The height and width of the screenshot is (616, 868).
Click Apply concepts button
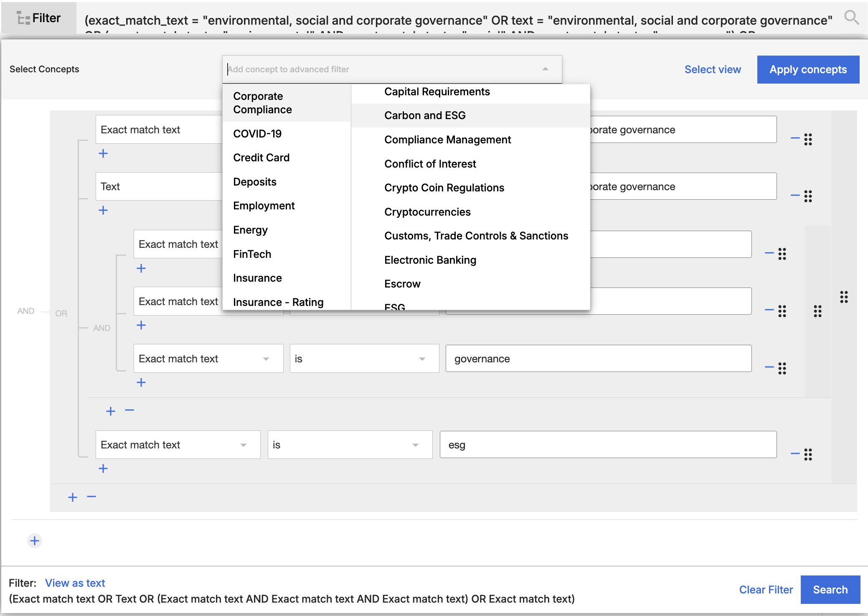pos(808,69)
